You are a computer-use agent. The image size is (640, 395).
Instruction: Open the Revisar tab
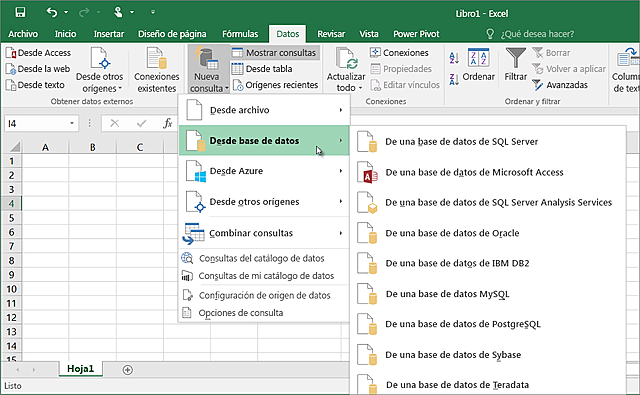331,34
